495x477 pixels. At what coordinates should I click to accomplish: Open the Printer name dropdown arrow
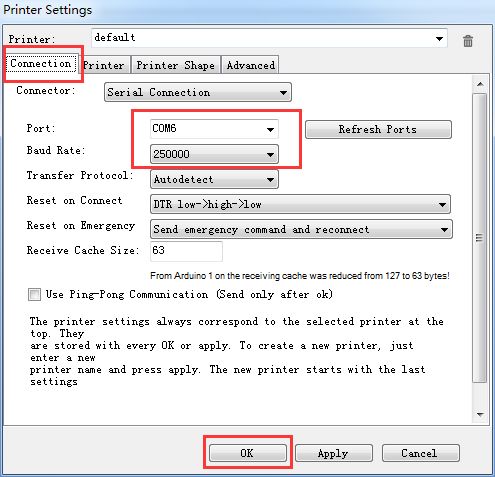pos(439,39)
